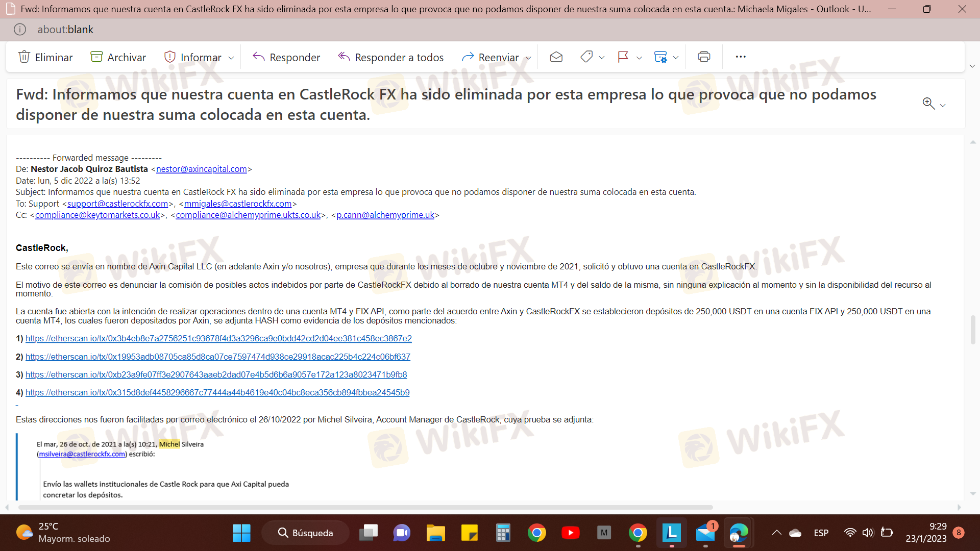This screenshot has height=551, width=980.
Task: Open Wi-Fi network tray icon
Action: pyautogui.click(x=850, y=533)
